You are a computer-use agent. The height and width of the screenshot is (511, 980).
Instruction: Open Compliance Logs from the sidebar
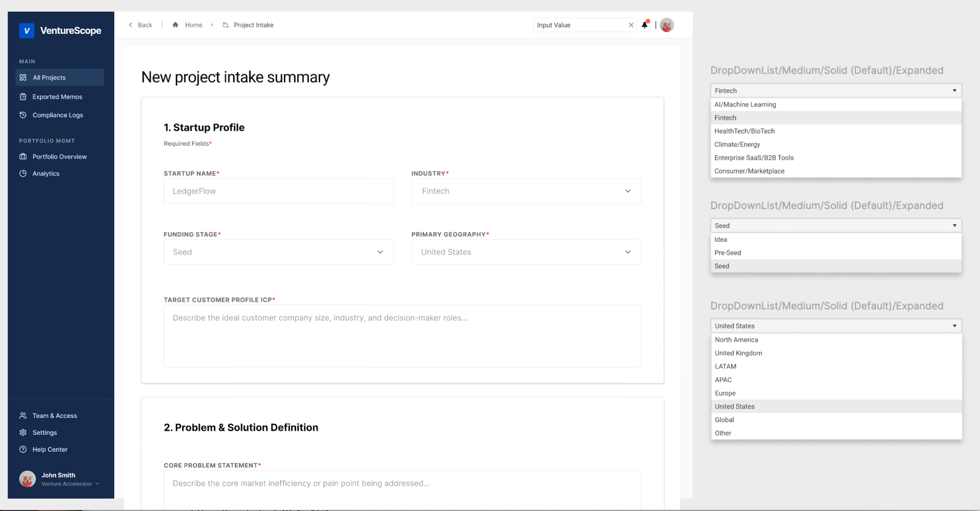[x=57, y=115]
